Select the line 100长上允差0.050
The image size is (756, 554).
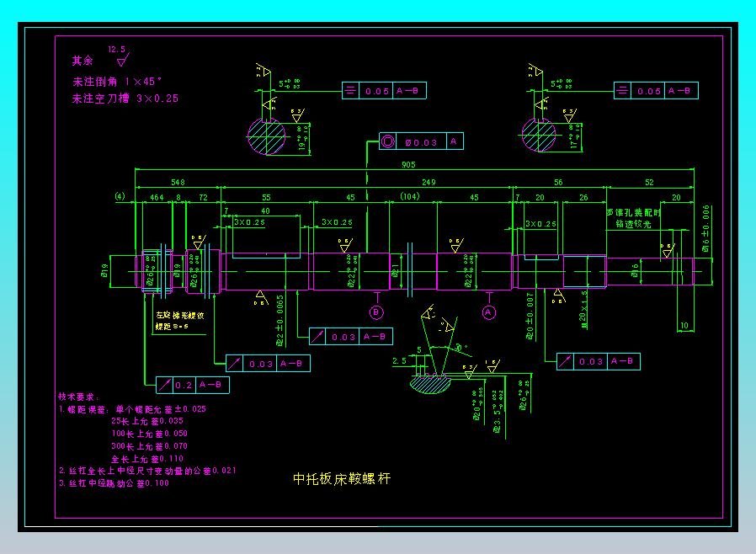pyautogui.click(x=150, y=434)
